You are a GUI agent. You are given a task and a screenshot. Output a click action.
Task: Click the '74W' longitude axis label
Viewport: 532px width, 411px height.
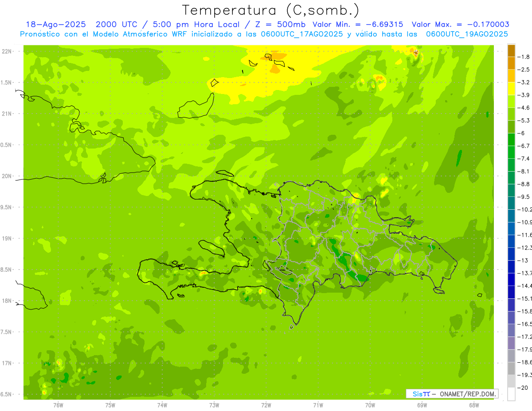(162, 405)
